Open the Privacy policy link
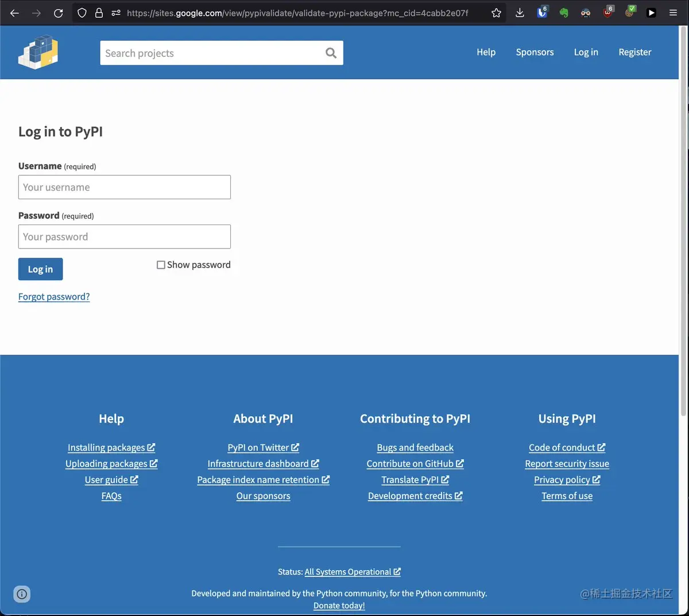The width and height of the screenshot is (689, 616). [567, 480]
